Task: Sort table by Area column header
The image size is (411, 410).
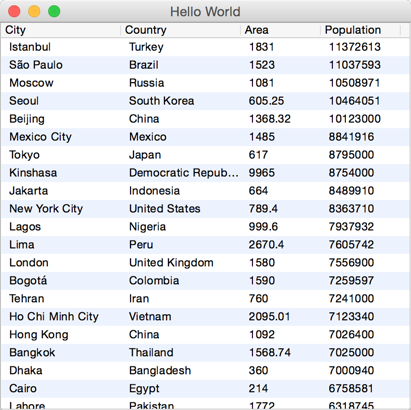Action: click(280, 30)
